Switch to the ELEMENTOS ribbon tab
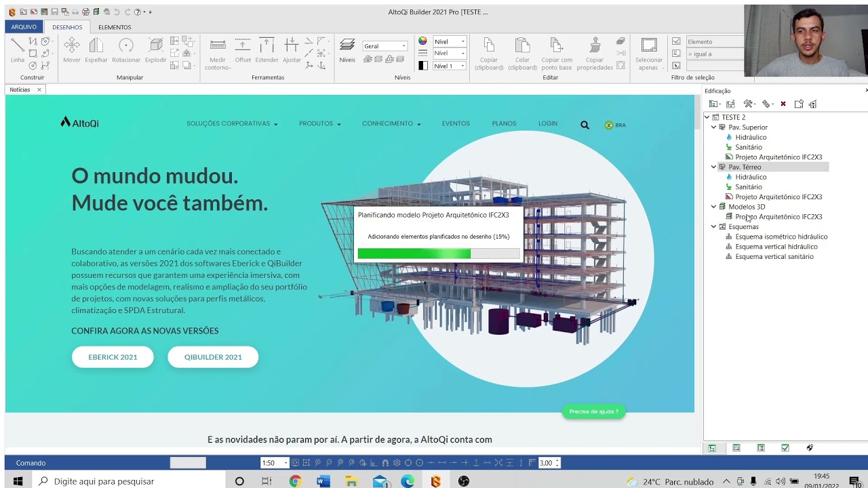This screenshot has height=488, width=868. [115, 27]
